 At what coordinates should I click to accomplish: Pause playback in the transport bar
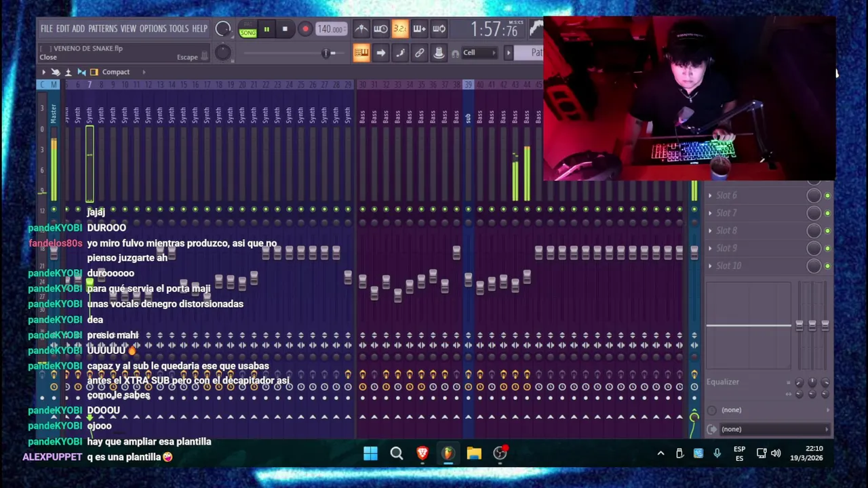coord(267,29)
